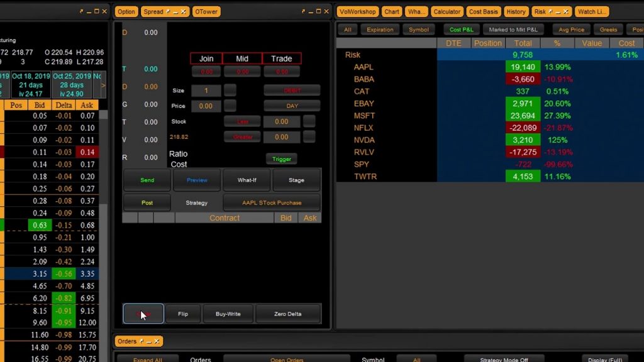Screen dimensions: 644x362
Task: Minimize the Spread tab panel
Action: [175, 12]
